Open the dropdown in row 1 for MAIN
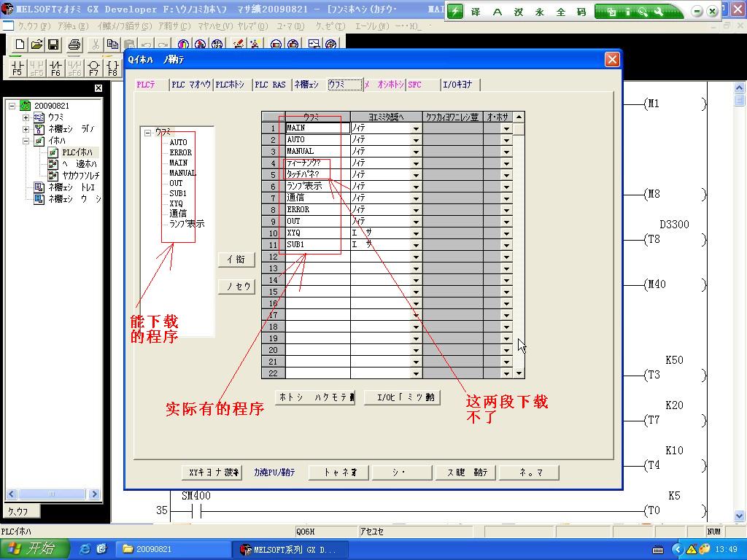Screen dimensions: 747x560 click(x=417, y=128)
